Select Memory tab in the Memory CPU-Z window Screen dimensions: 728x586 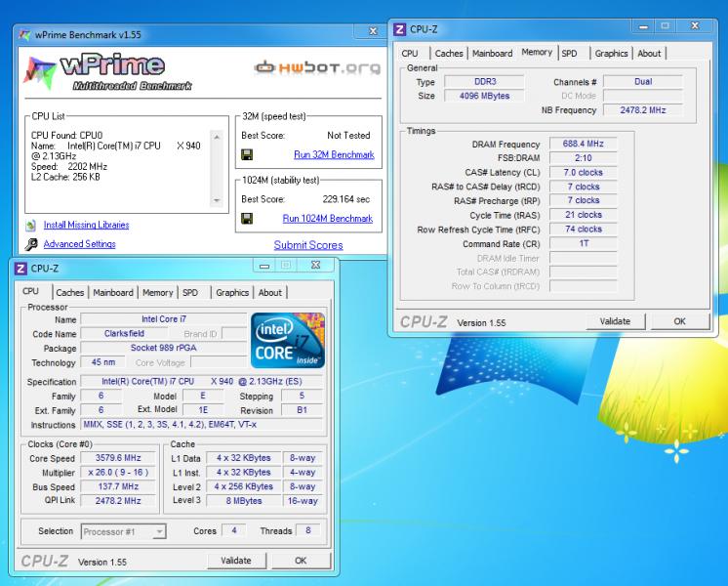[x=537, y=52]
